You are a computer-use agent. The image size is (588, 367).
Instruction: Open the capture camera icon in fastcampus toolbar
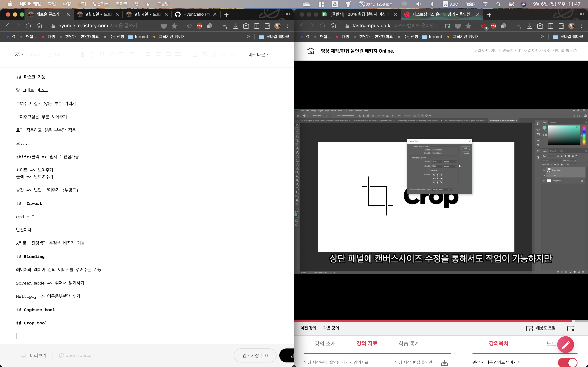tap(540, 26)
